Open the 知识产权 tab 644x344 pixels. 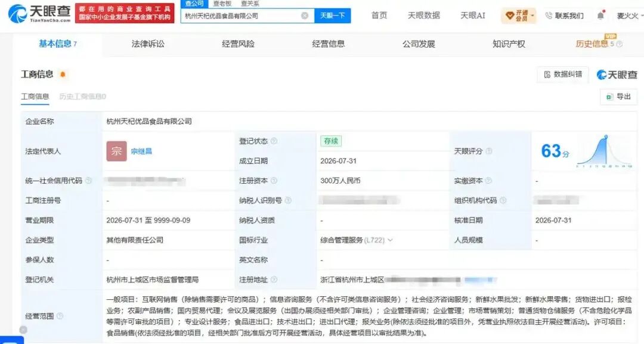509,44
